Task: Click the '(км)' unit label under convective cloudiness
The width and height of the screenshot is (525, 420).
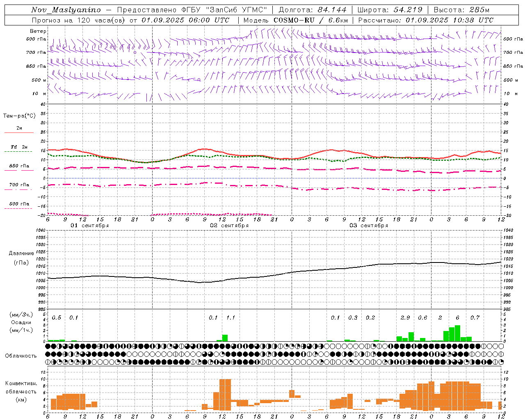Action: coord(21,399)
